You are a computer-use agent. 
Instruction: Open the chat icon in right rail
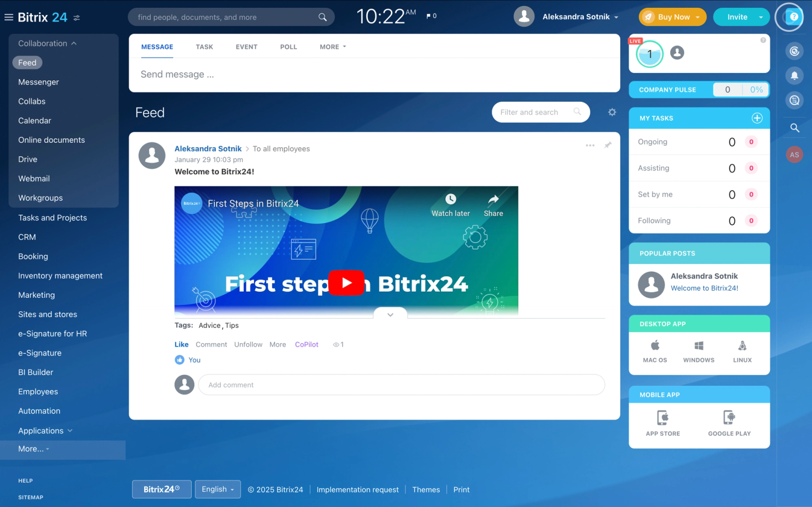pyautogui.click(x=794, y=100)
